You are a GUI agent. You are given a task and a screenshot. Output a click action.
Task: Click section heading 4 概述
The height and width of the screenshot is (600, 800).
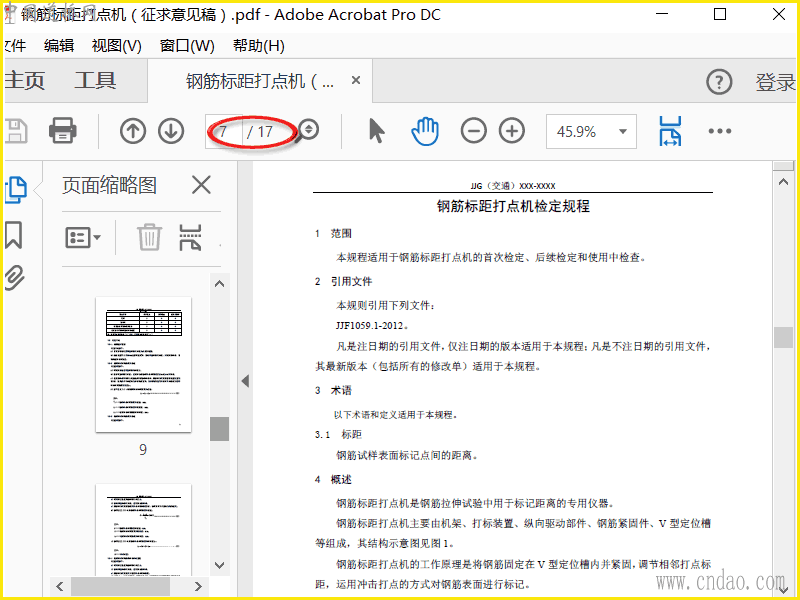point(333,480)
